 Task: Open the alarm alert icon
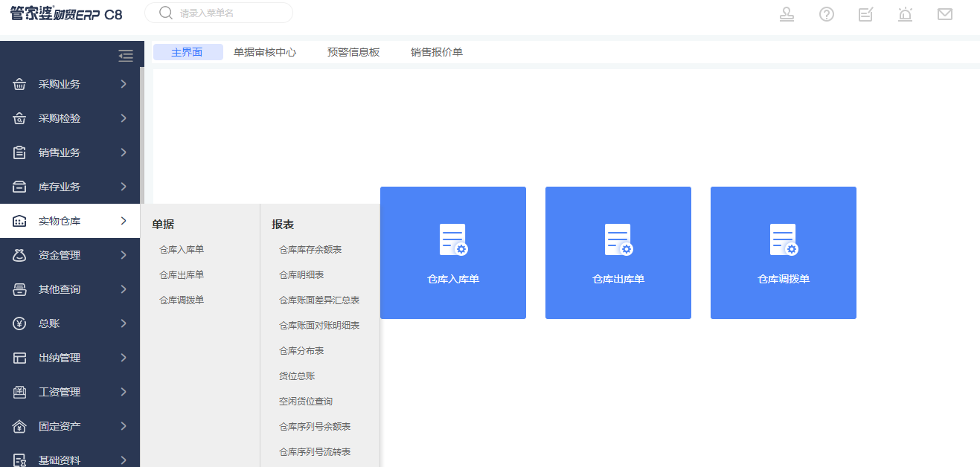pyautogui.click(x=905, y=14)
